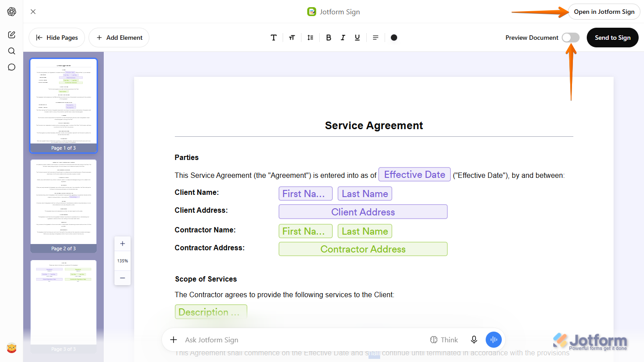644x362 pixels.
Task: Open text alignment options
Action: tap(376, 38)
